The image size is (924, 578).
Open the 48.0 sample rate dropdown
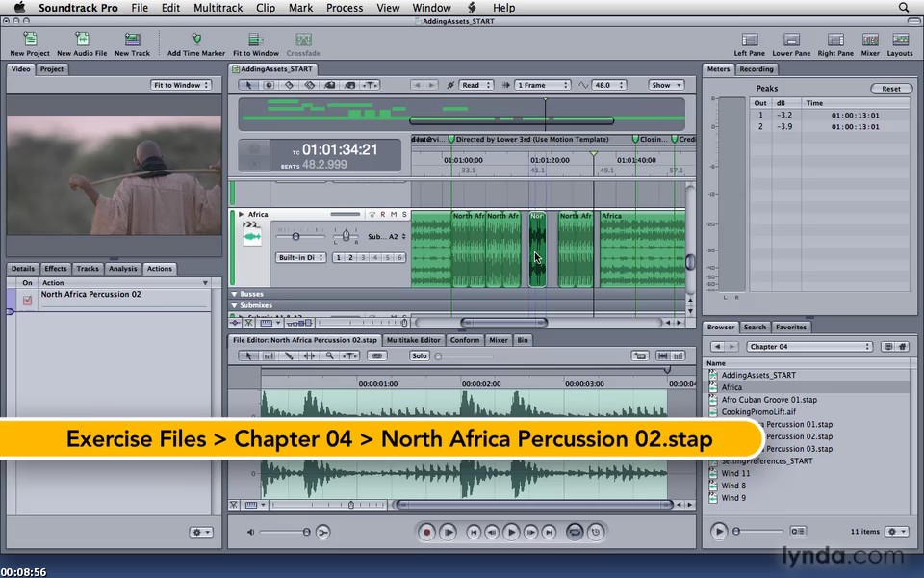coord(608,85)
